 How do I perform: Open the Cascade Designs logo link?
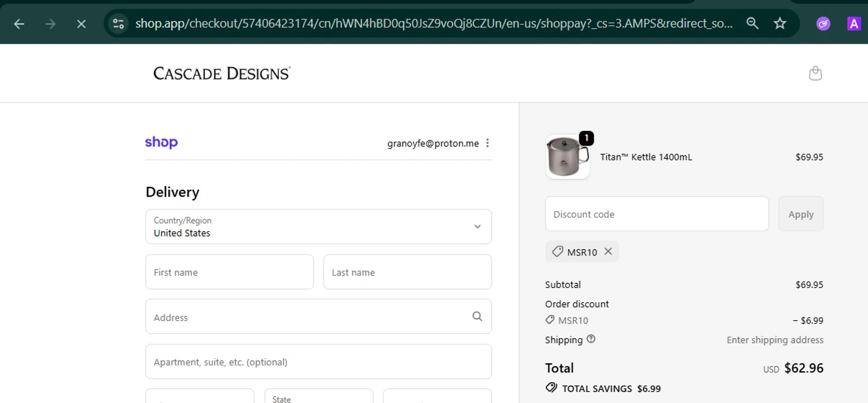[222, 73]
